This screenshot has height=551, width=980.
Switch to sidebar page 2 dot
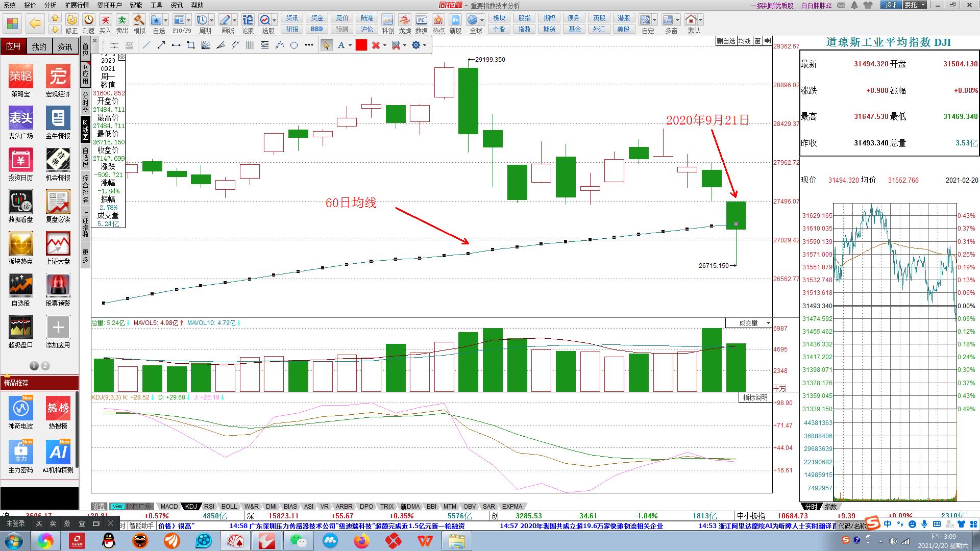[45, 366]
